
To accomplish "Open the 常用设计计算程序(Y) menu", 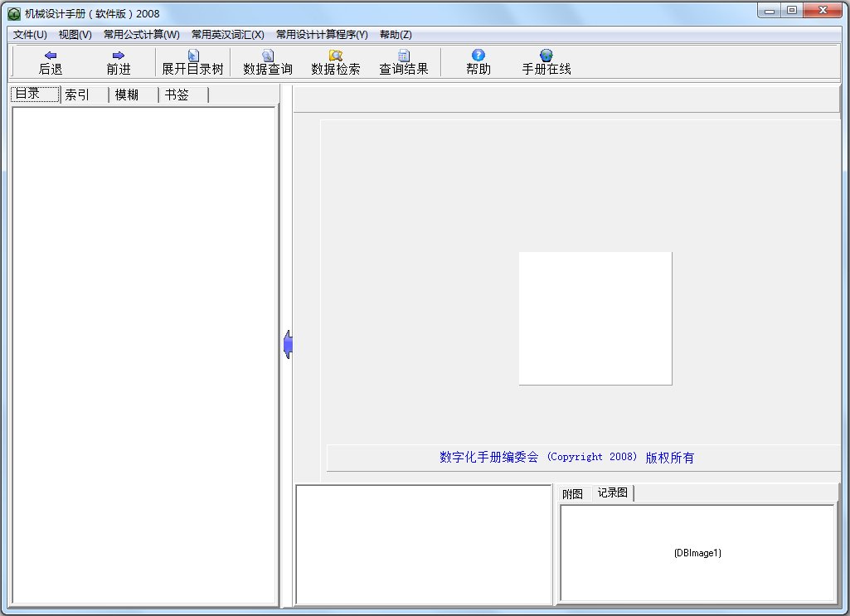I will tap(322, 35).
